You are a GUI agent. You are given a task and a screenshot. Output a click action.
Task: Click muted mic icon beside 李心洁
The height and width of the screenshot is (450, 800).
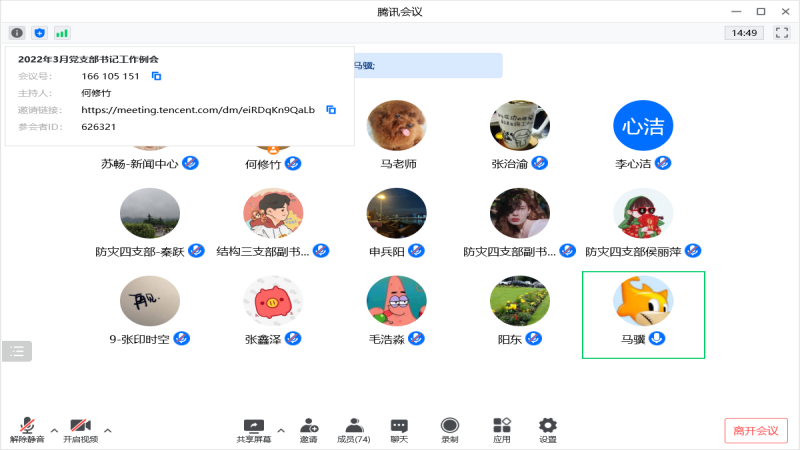click(x=663, y=163)
